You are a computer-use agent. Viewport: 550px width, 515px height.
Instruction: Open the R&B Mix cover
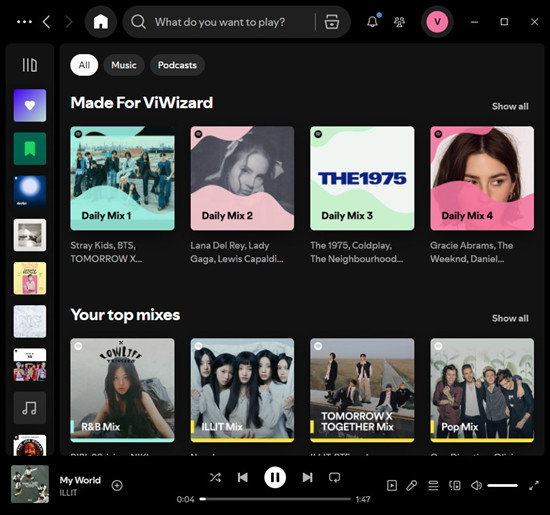pos(122,390)
